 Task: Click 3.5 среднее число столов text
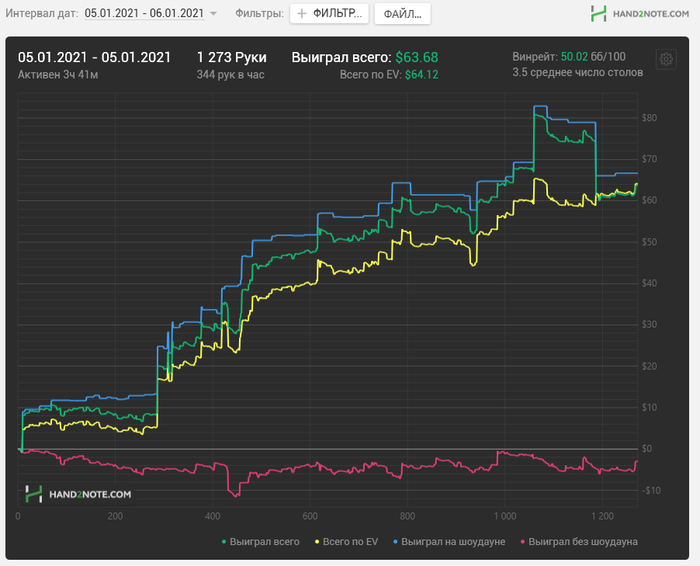pos(578,72)
